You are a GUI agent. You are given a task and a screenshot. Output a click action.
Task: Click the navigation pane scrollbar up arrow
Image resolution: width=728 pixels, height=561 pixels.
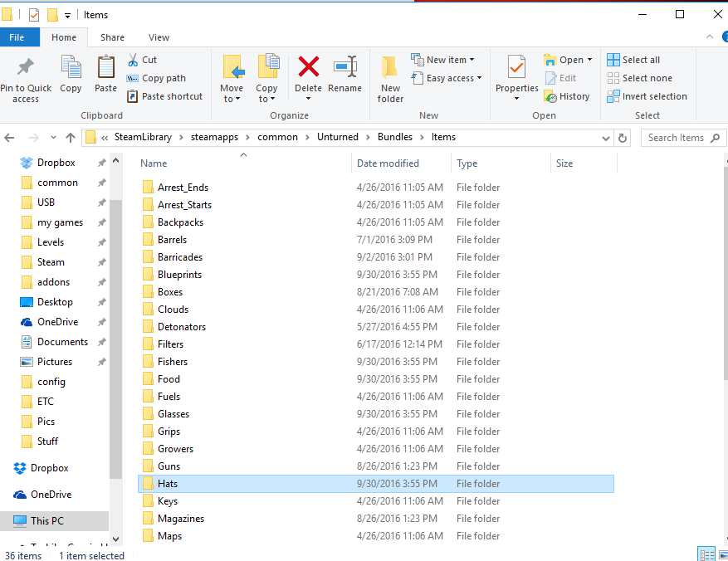[x=116, y=160]
